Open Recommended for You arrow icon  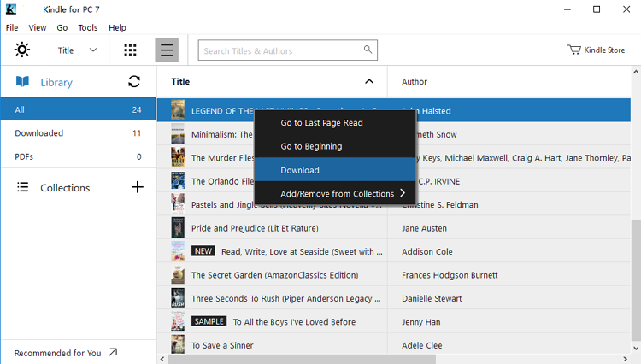[x=113, y=352]
